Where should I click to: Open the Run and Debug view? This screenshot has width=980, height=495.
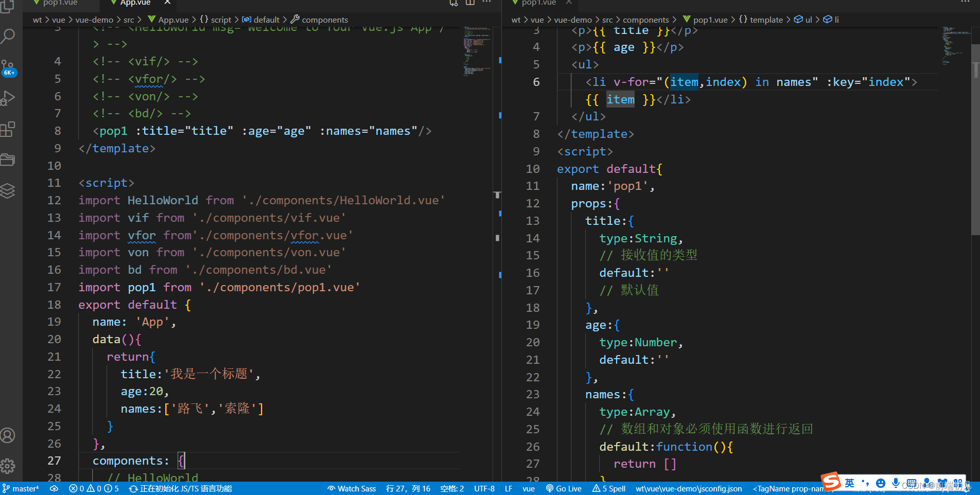coord(8,98)
